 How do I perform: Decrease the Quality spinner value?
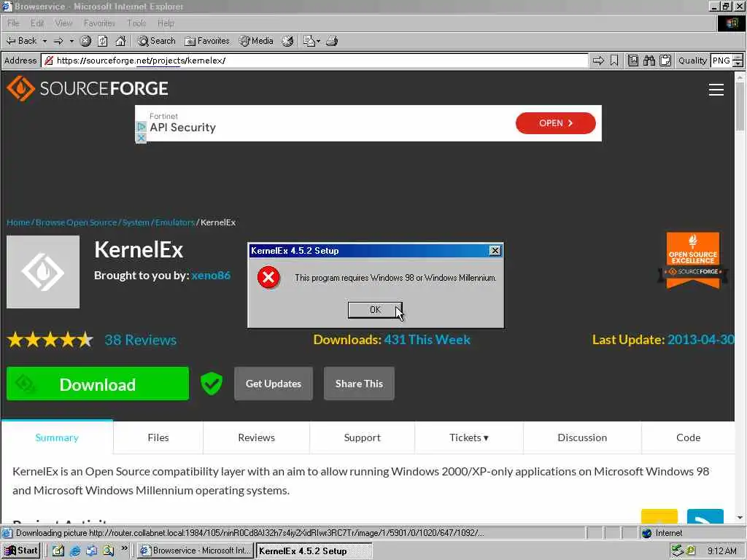[x=738, y=64]
